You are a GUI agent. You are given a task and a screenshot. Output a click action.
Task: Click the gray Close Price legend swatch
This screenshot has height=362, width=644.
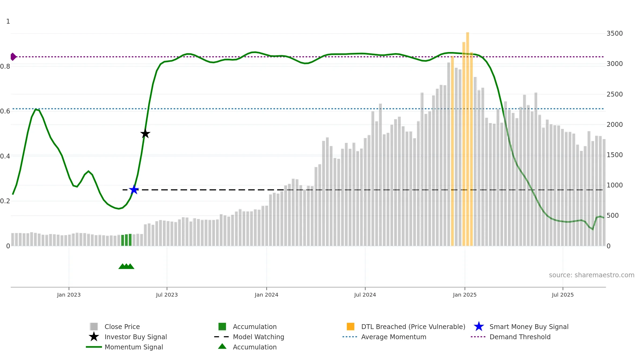(x=94, y=327)
